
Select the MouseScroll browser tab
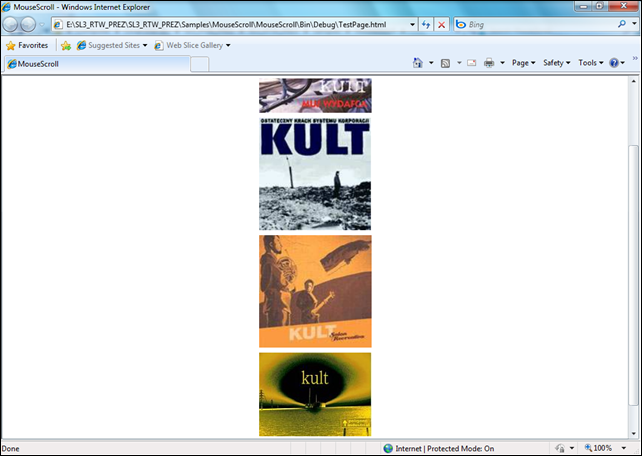pyautogui.click(x=97, y=64)
